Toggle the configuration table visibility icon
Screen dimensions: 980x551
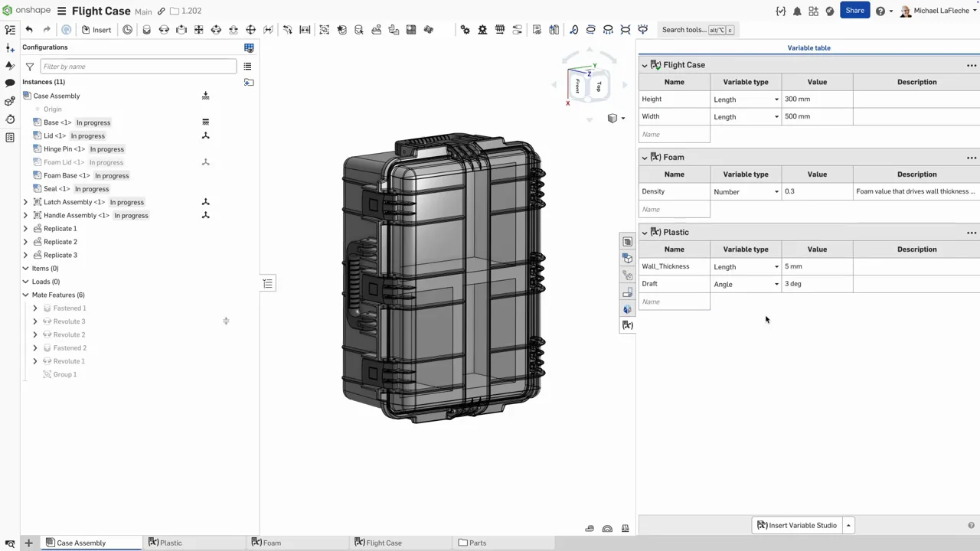click(x=249, y=47)
